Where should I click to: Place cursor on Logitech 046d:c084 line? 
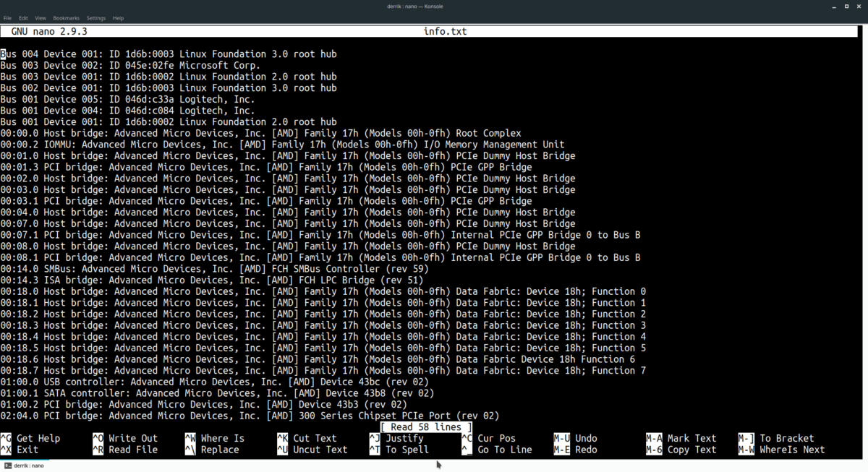tap(127, 111)
